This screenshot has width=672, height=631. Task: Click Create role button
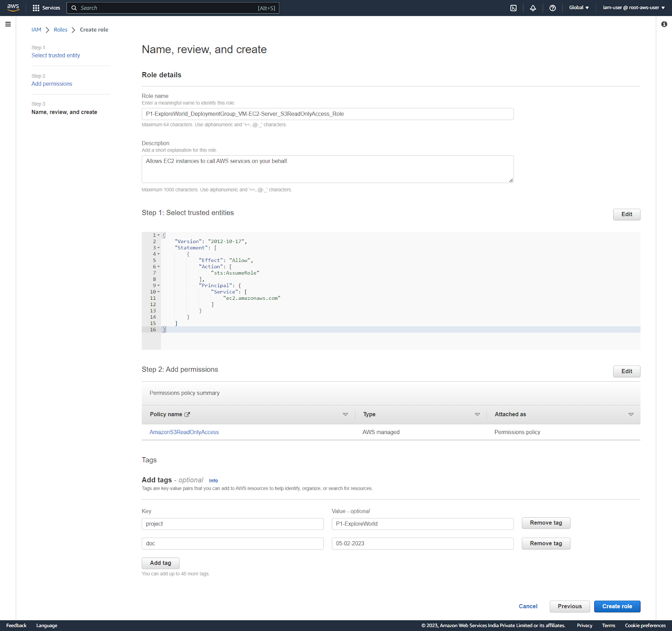click(617, 607)
